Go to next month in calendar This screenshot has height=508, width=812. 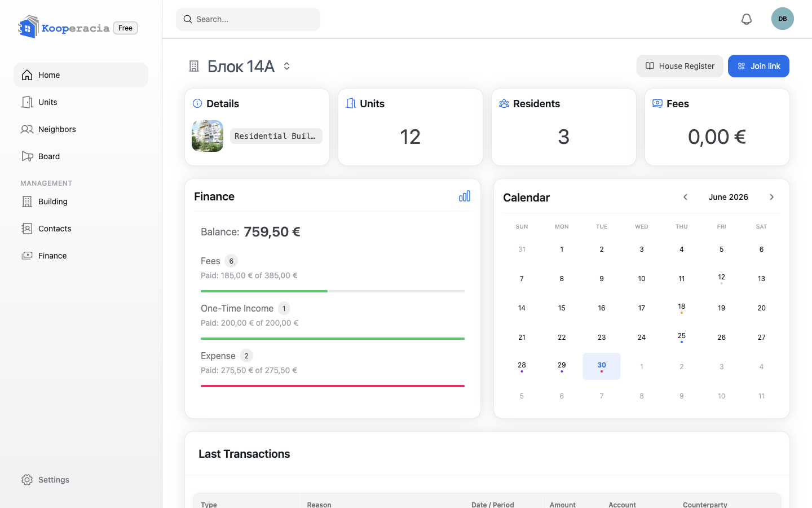point(772,197)
